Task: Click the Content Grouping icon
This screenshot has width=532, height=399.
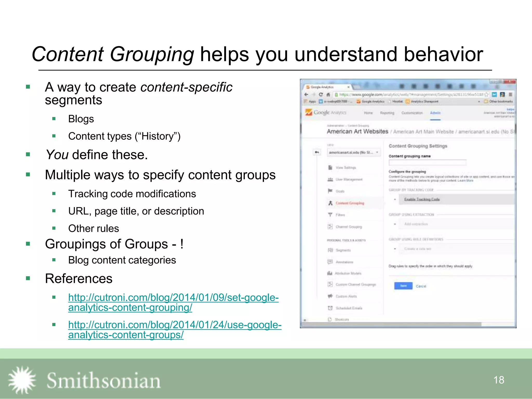Action: (330, 203)
